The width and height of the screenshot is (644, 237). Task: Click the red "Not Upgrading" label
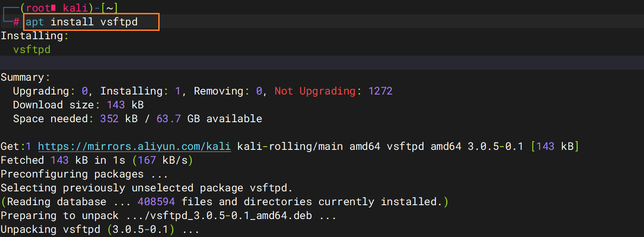315,91
